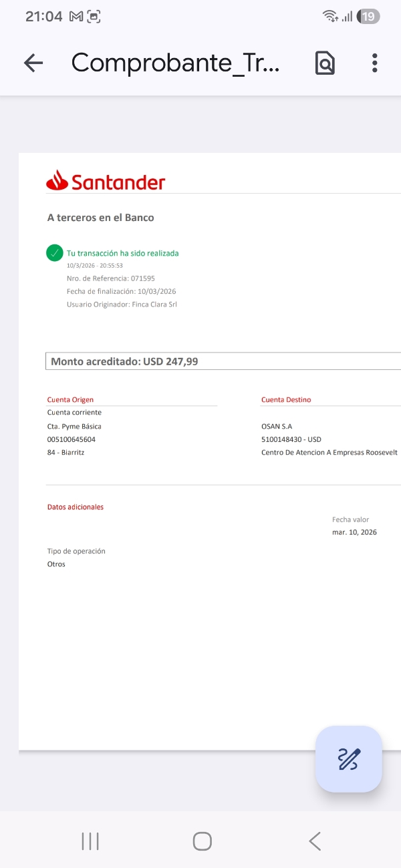Tap origin account number 005100645604

click(72, 439)
